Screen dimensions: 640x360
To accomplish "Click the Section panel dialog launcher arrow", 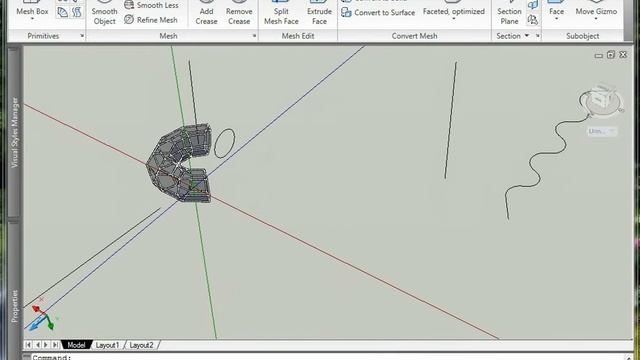I will 538,36.
